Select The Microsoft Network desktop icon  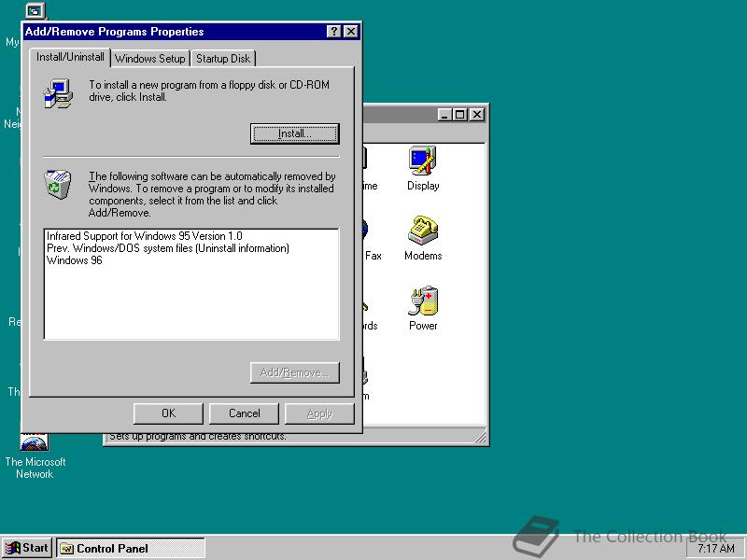[x=35, y=455]
